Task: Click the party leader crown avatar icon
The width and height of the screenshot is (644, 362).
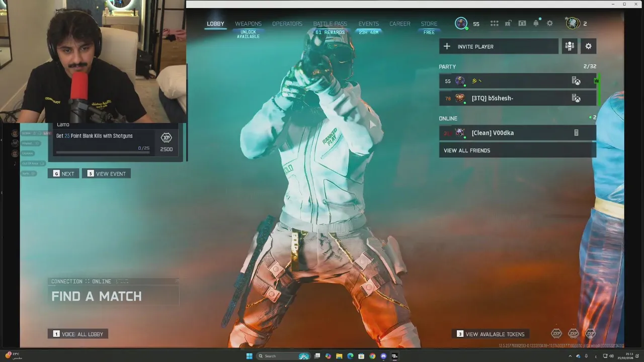Action: pyautogui.click(x=573, y=23)
